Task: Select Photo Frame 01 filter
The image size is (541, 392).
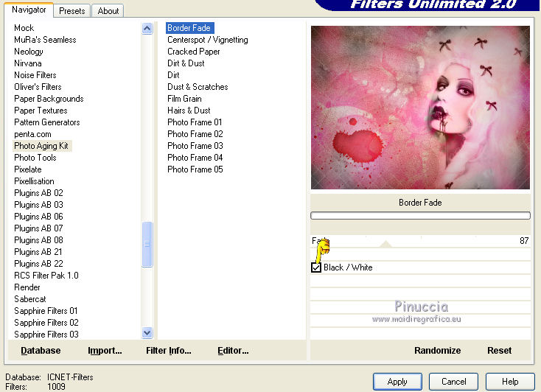Action: (x=195, y=122)
